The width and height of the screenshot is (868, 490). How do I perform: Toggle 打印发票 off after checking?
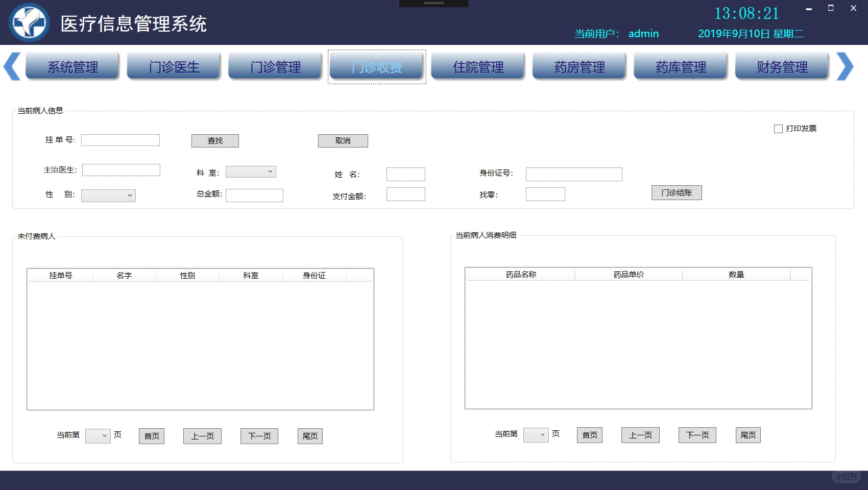779,128
